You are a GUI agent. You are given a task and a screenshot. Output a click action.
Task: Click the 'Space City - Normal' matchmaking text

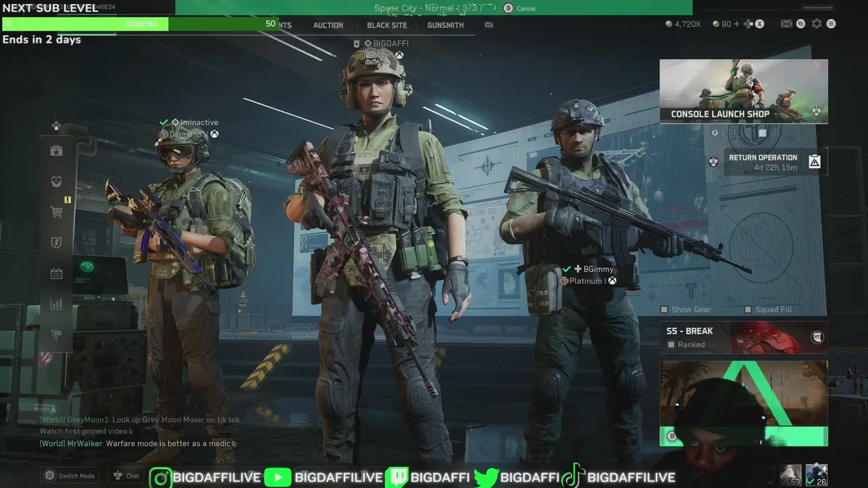(x=427, y=8)
